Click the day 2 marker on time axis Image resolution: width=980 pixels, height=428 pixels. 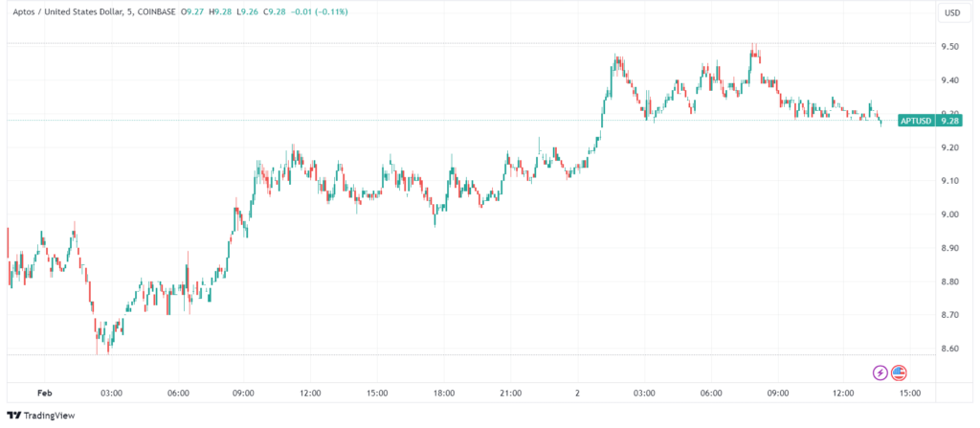point(577,393)
